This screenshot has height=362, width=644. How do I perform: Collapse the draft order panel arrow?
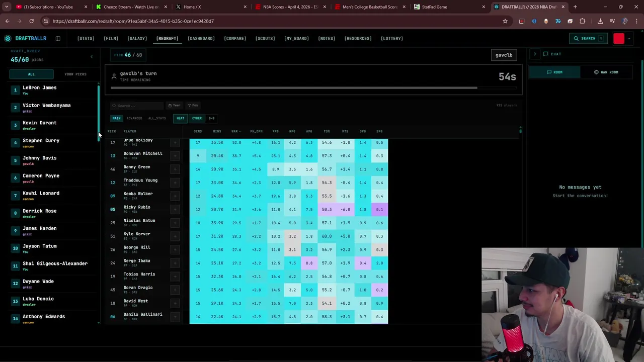(92, 57)
